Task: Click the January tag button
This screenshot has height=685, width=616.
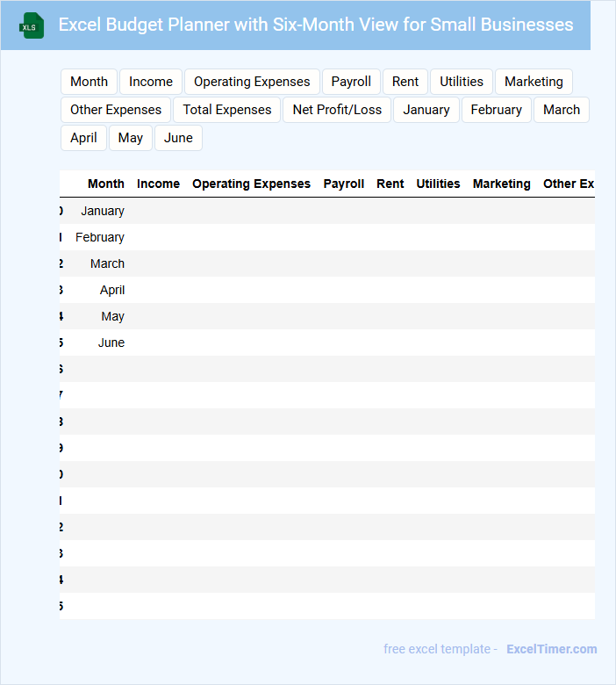Action: (x=426, y=110)
